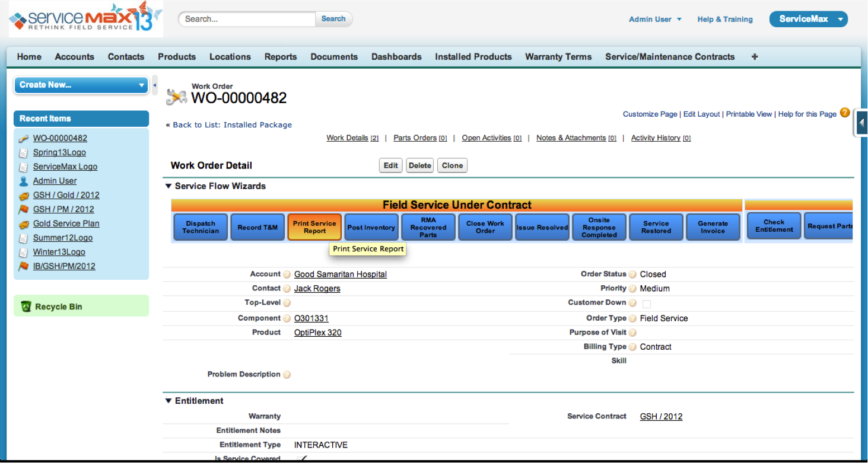868x463 pixels.
Task: Open the Printable View link
Action: click(x=749, y=114)
